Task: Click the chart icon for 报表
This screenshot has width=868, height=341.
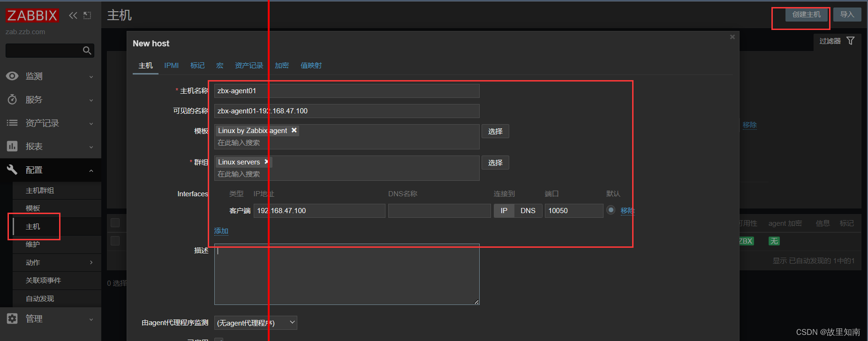Action: point(12,146)
